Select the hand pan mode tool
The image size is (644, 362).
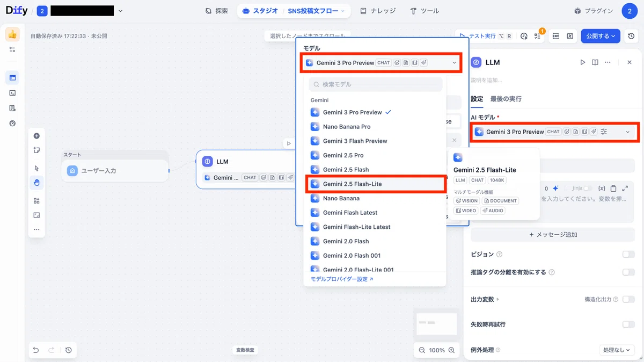[x=36, y=183]
